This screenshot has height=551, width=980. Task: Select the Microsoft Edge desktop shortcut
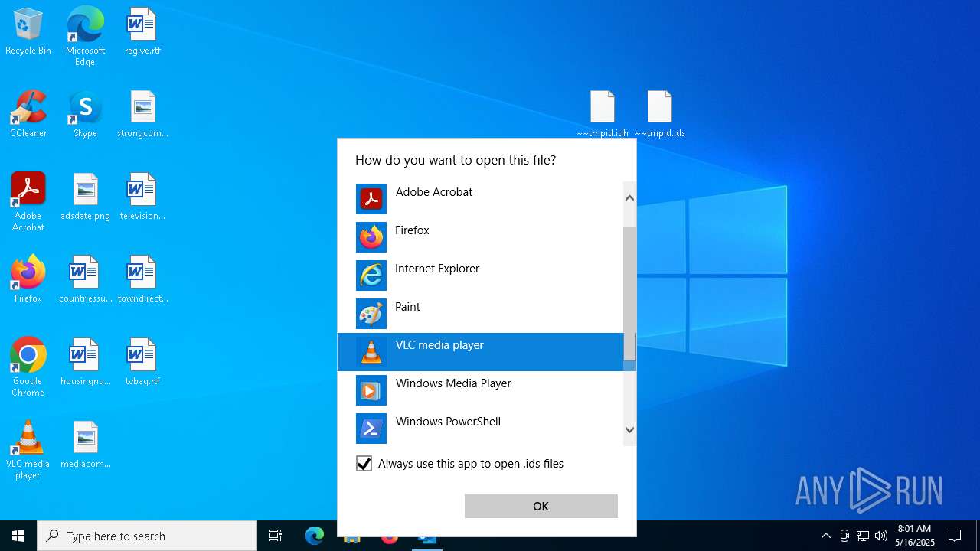tap(85, 37)
